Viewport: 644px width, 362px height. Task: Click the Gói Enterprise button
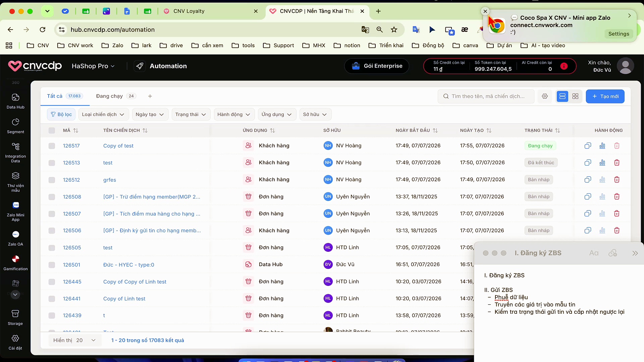tap(377, 66)
